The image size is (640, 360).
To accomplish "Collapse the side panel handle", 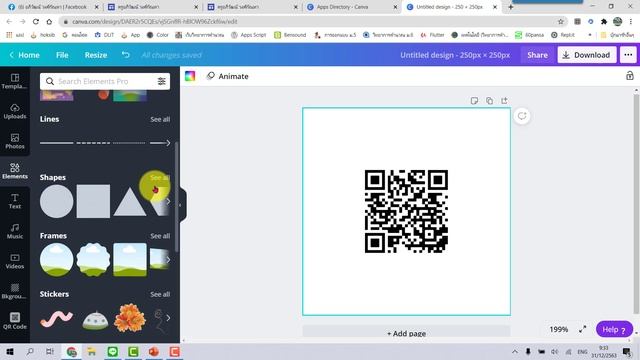I will coord(182,205).
